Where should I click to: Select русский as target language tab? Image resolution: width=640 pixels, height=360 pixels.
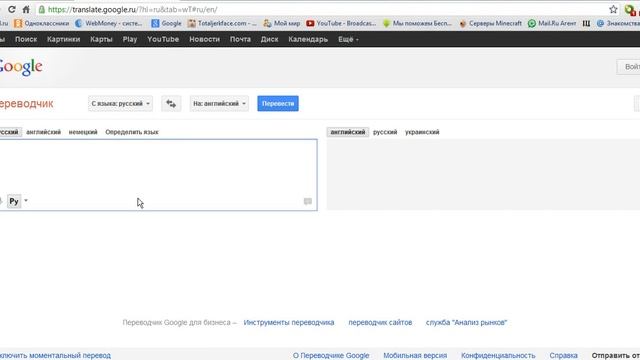click(385, 132)
